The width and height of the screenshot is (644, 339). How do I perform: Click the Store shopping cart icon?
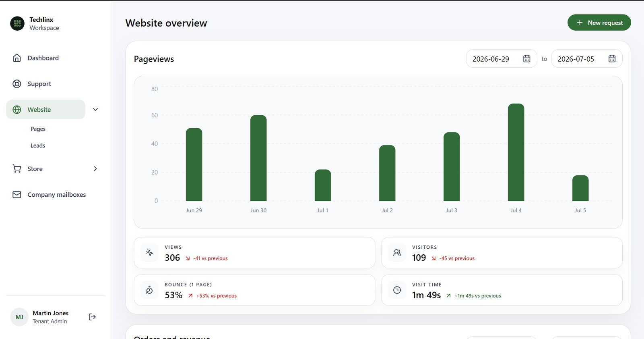click(x=17, y=168)
